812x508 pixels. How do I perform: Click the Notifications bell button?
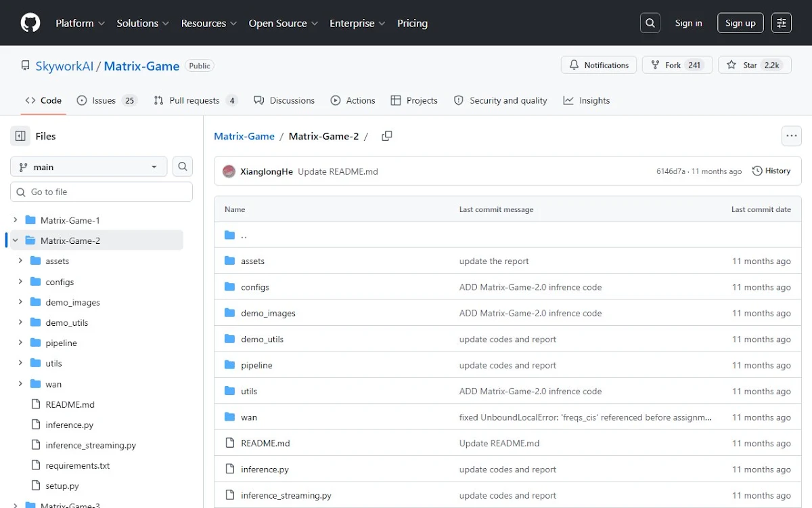599,65
